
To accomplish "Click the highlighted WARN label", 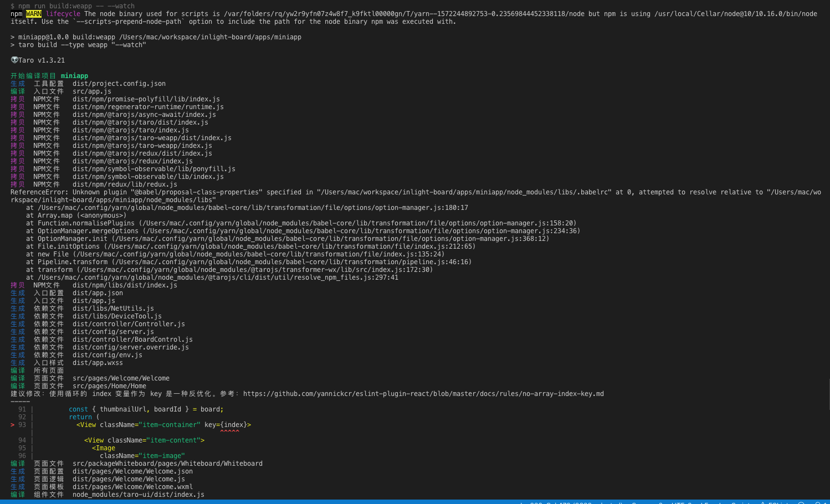I will click(x=34, y=14).
